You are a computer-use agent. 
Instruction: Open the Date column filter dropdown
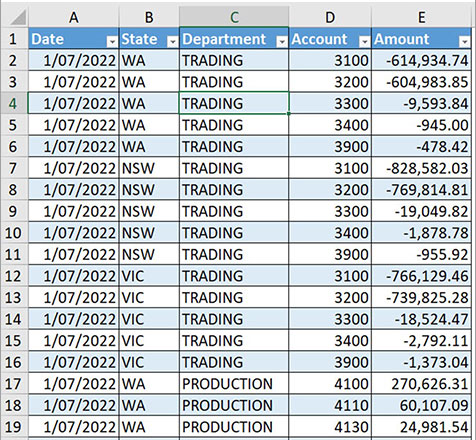[112, 41]
